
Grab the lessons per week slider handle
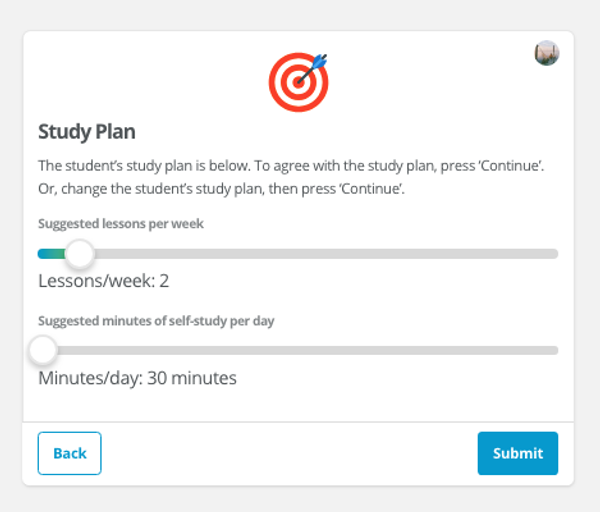(x=80, y=254)
